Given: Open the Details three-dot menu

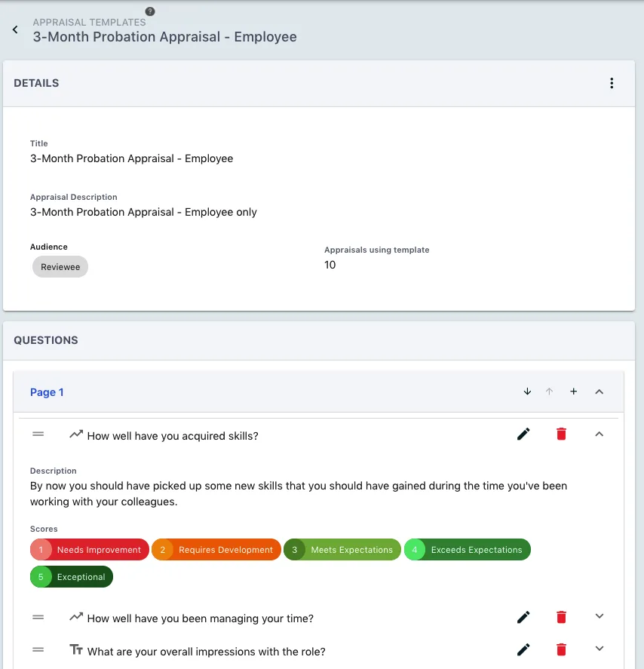Looking at the screenshot, I should click(x=612, y=83).
